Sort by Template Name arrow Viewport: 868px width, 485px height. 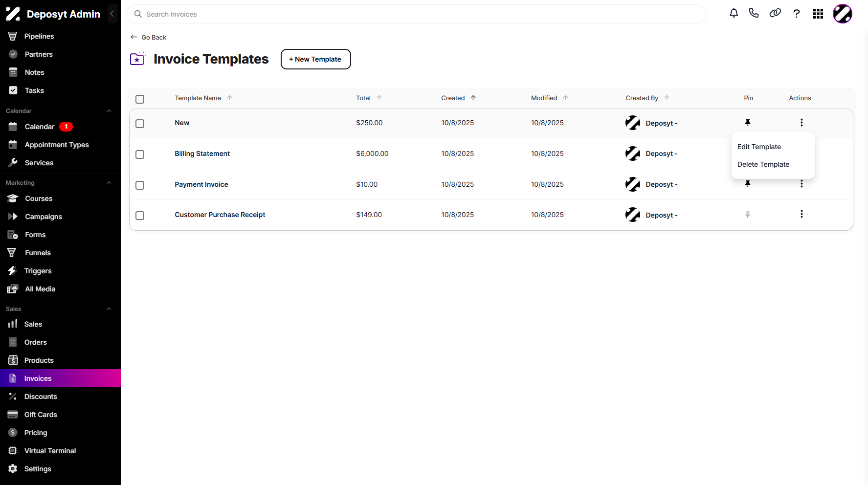click(230, 98)
